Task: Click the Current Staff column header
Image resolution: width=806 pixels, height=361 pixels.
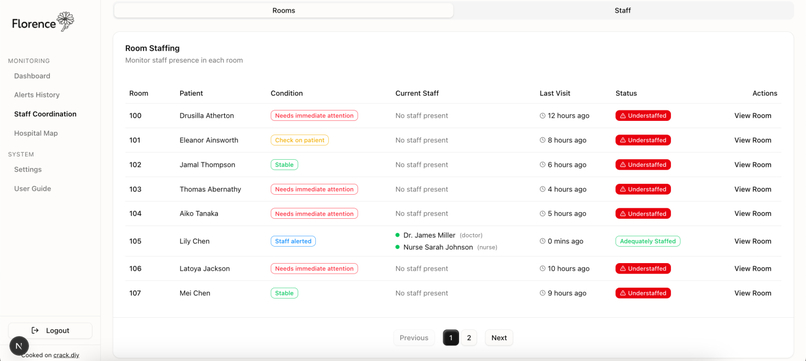Action: click(x=417, y=94)
